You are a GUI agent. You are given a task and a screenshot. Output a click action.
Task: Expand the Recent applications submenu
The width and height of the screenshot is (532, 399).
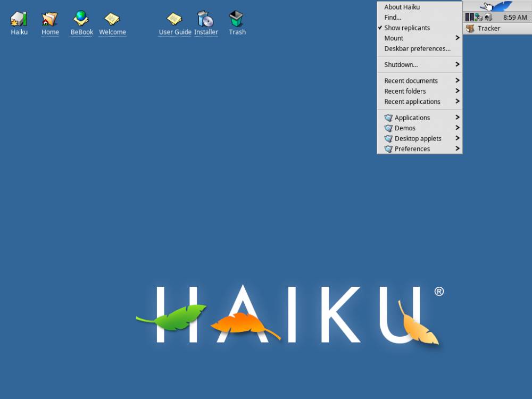point(420,102)
